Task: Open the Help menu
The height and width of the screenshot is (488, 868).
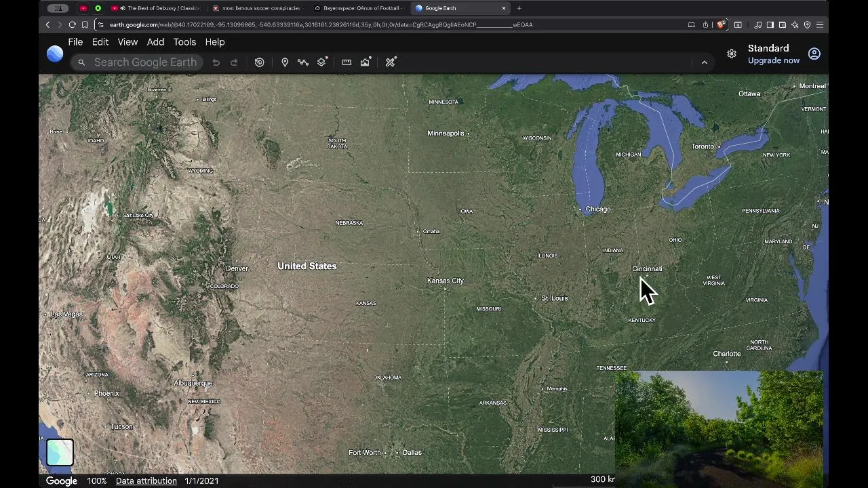Action: tap(215, 42)
